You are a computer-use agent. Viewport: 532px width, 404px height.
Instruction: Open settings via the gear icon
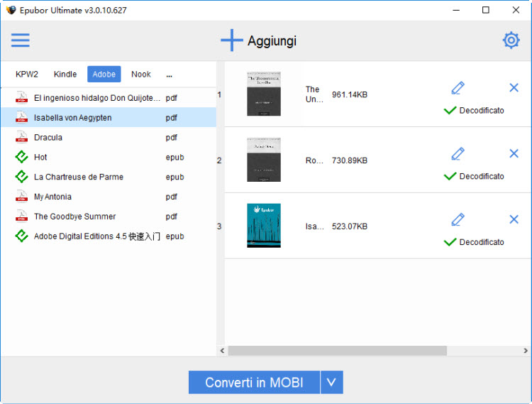click(511, 40)
